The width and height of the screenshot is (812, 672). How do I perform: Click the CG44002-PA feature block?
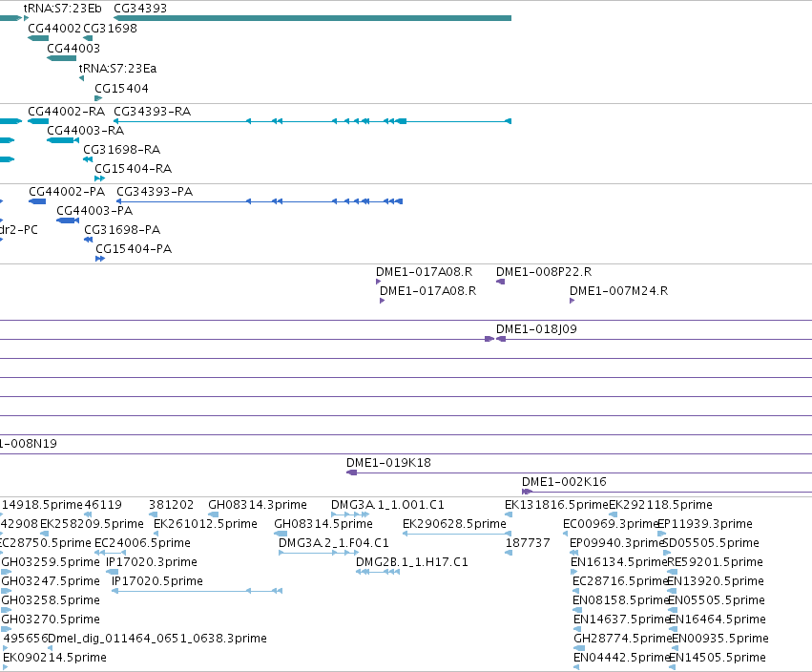tap(37, 201)
